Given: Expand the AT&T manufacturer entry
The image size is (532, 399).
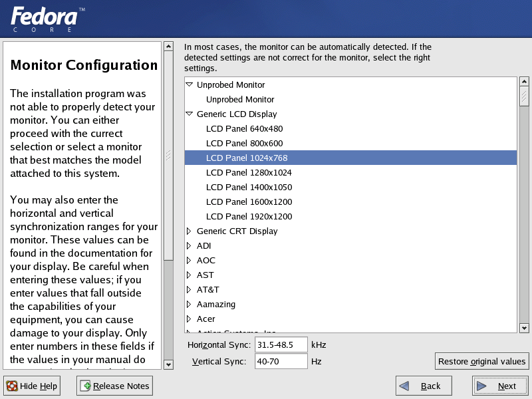Looking at the screenshot, I should tap(189, 289).
